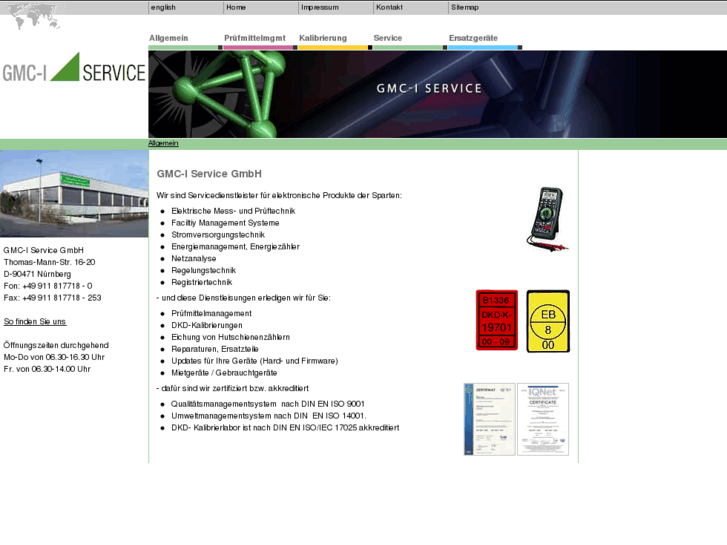
Task: Click the multimeter product image
Action: (548, 219)
